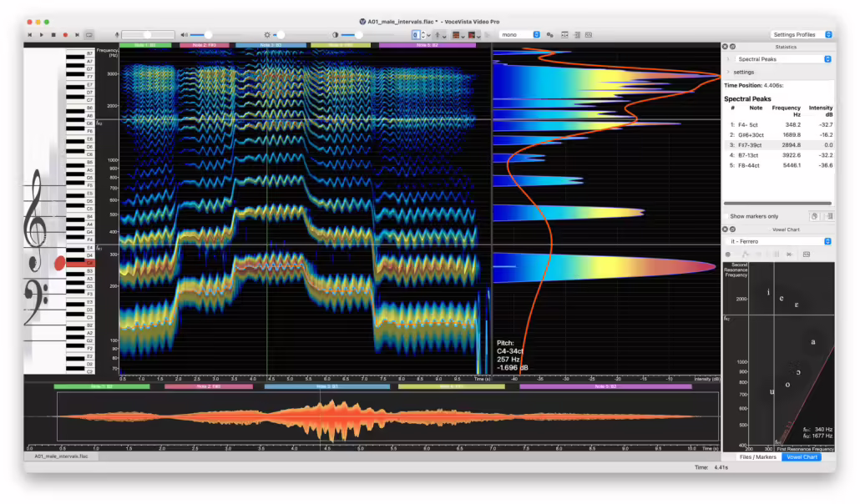Enable the Show markers only checkbox

coord(726,216)
